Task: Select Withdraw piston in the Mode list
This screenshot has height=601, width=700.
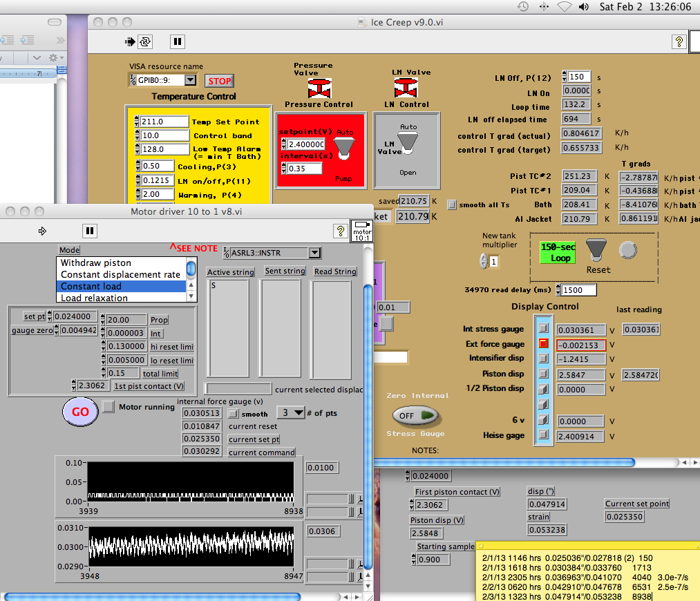Action: click(95, 263)
